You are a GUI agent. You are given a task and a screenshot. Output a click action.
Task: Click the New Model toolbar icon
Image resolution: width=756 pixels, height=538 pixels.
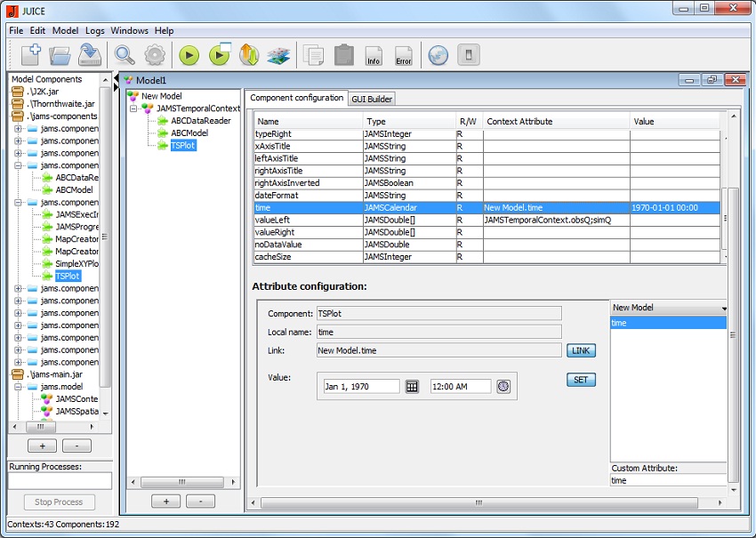coord(30,55)
